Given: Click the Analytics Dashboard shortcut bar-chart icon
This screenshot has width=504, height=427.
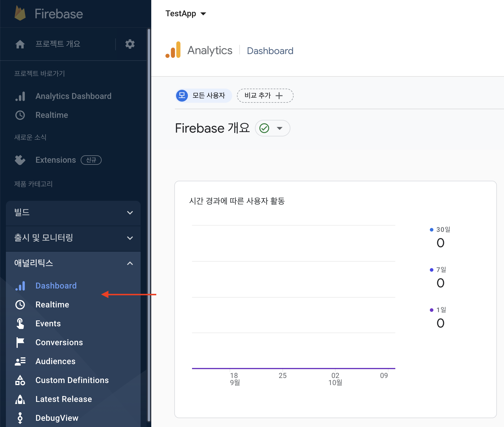Looking at the screenshot, I should (x=20, y=96).
